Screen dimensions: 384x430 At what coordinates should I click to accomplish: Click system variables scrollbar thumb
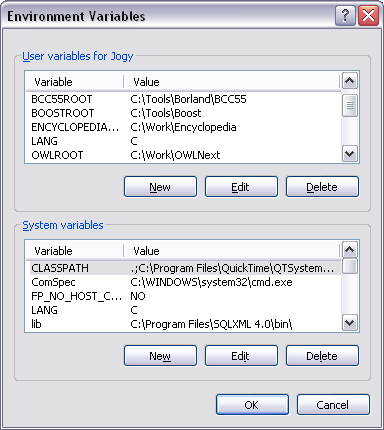tap(350, 266)
